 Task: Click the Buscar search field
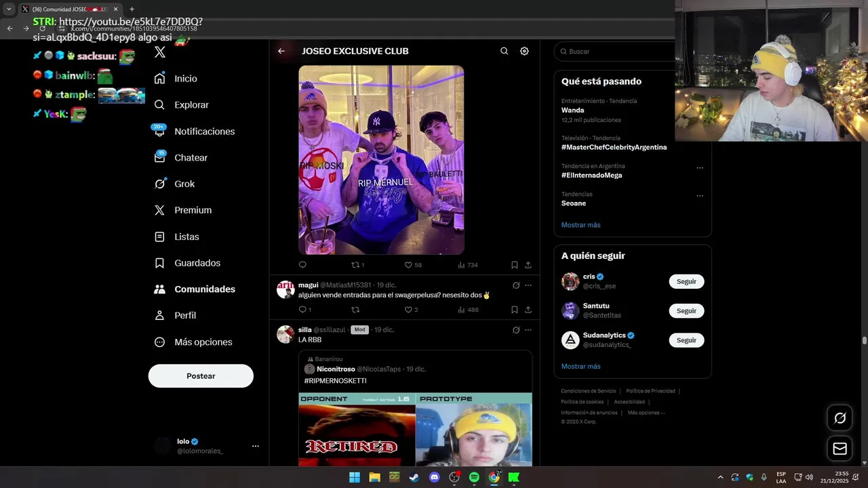tap(614, 52)
